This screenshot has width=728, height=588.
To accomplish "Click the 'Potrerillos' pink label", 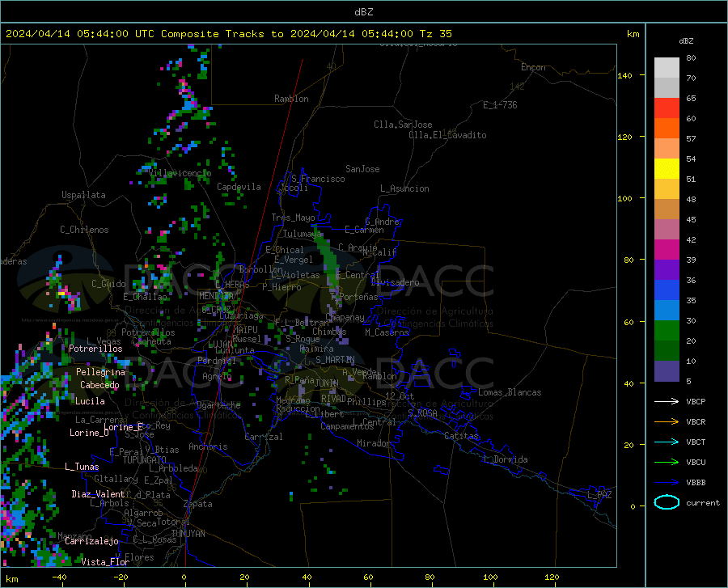I will coord(95,349).
